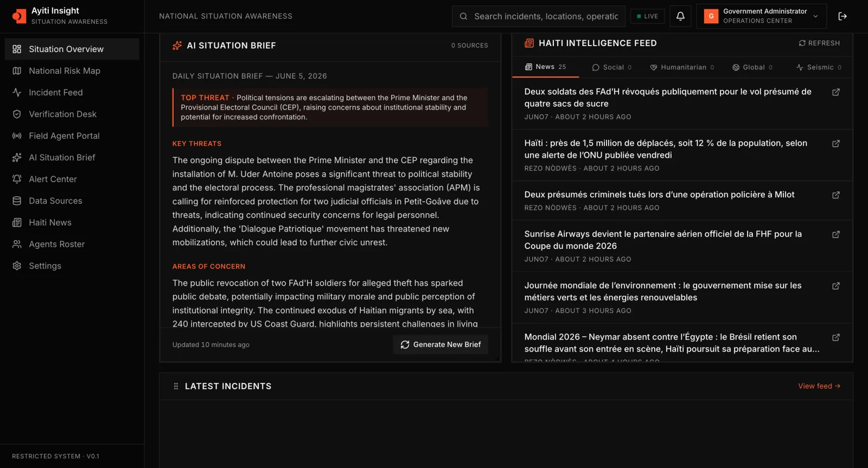Open the Journée mondiale de l'environnement headline
This screenshot has height=468, width=868.
point(663,291)
